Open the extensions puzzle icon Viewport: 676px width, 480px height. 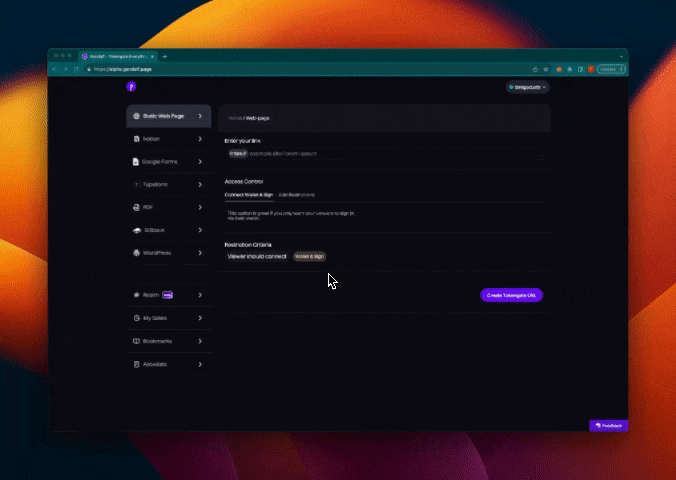(570, 69)
